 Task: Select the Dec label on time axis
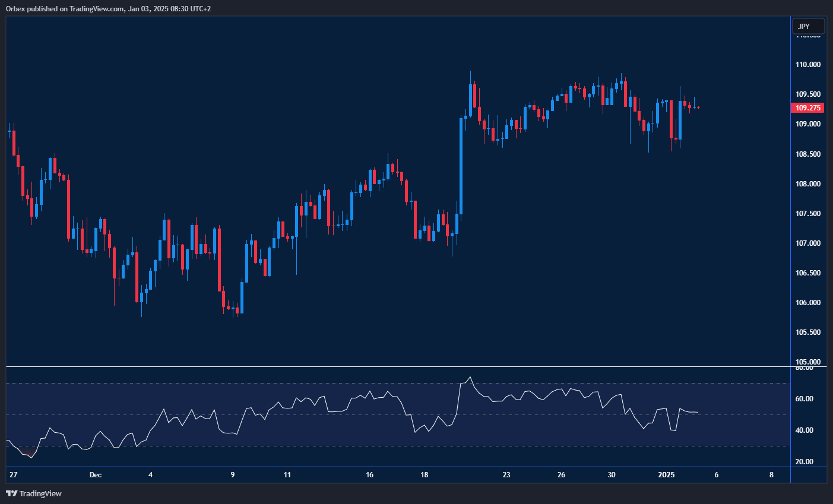click(x=96, y=475)
